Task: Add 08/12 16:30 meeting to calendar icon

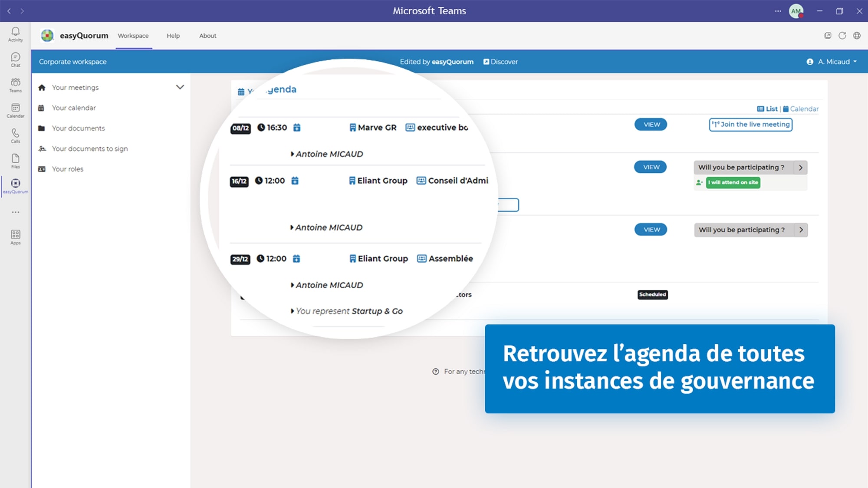Action: (297, 127)
